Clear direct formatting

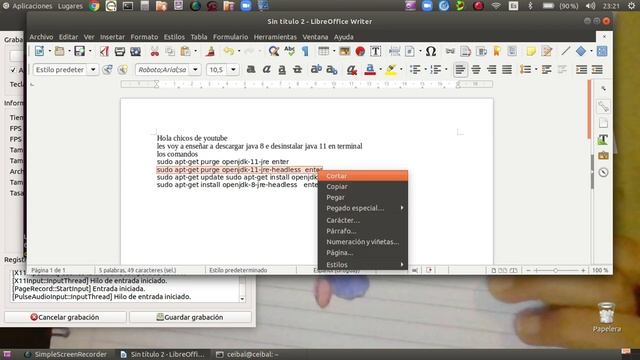click(x=352, y=70)
